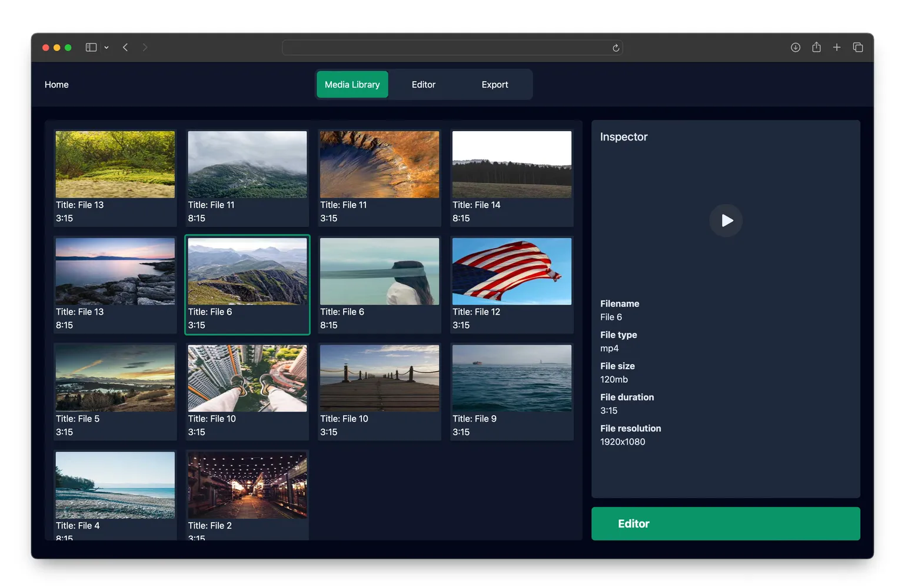905x588 pixels.
Task: Show the tab overview icon
Action: [x=858, y=48]
